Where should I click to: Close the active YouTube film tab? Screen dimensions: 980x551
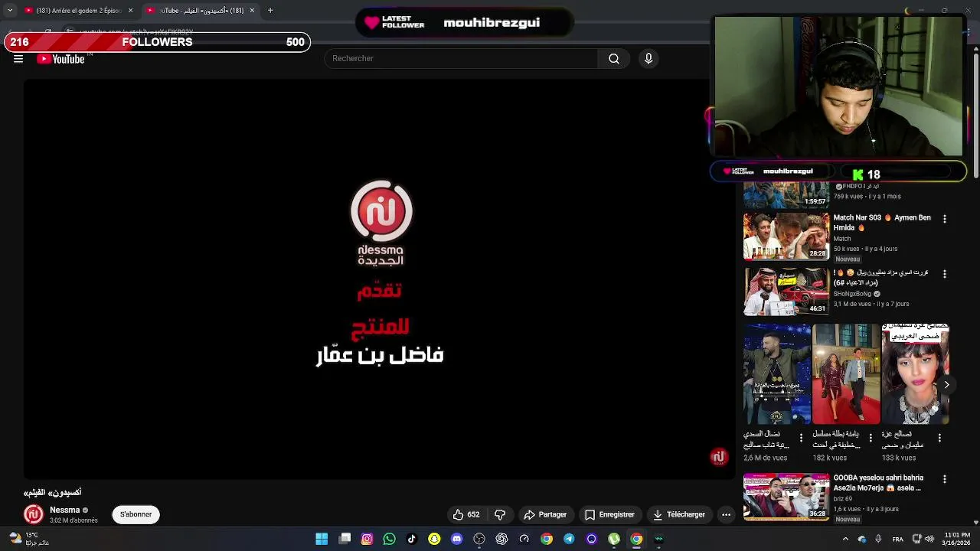251,11
